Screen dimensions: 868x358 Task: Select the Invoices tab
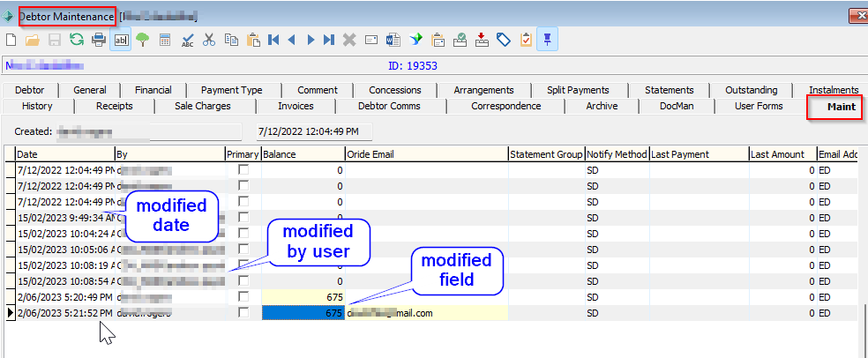[x=296, y=106]
